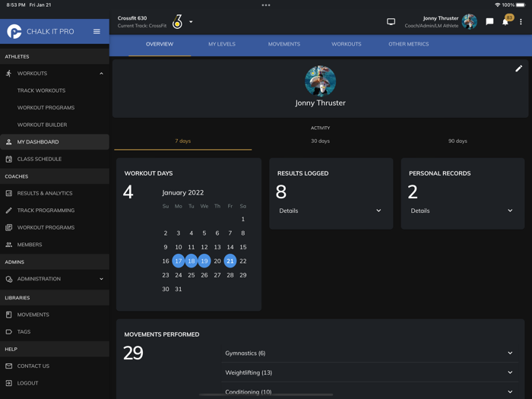This screenshot has width=532, height=399.
Task: Select the 90 days activity range
Action: tap(458, 141)
